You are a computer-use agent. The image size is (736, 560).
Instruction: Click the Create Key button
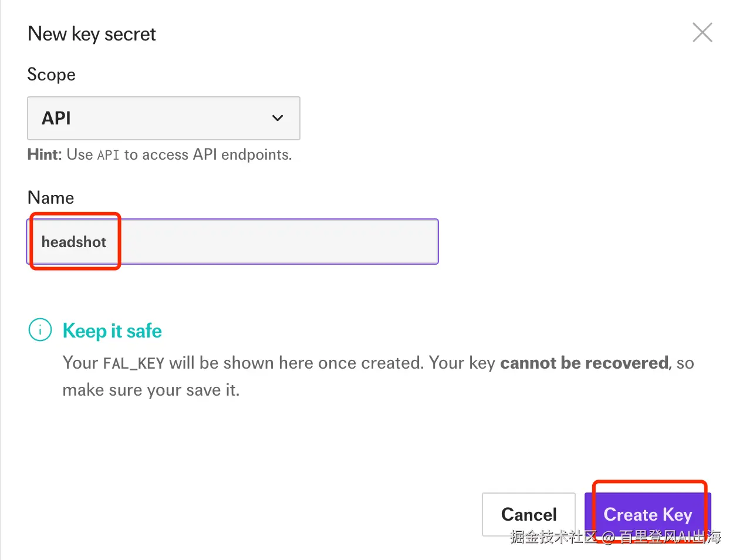(647, 514)
